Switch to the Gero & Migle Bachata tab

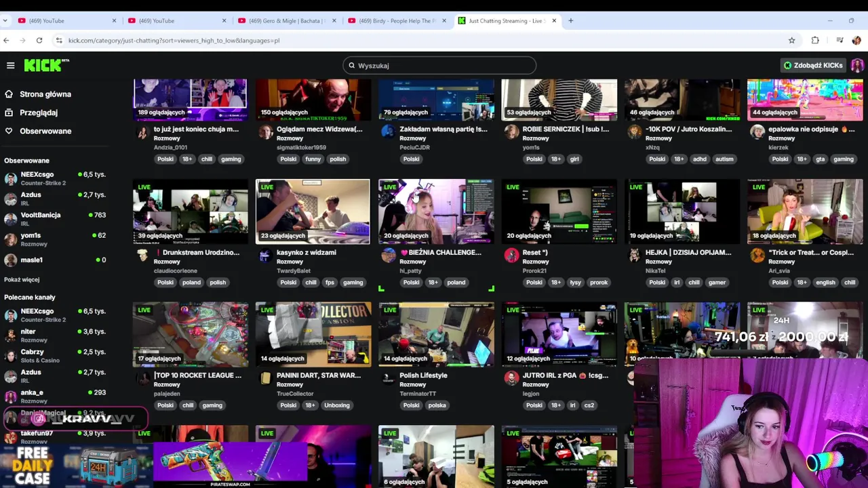286,20
